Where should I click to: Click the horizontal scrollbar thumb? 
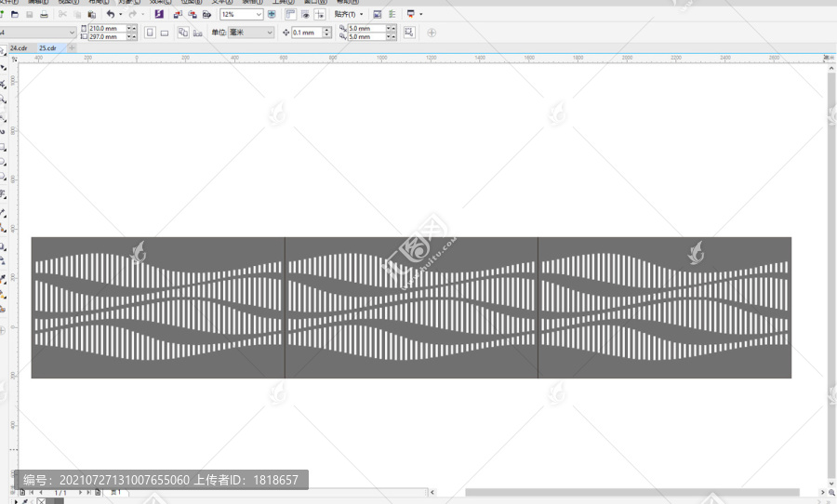[x=632, y=492]
